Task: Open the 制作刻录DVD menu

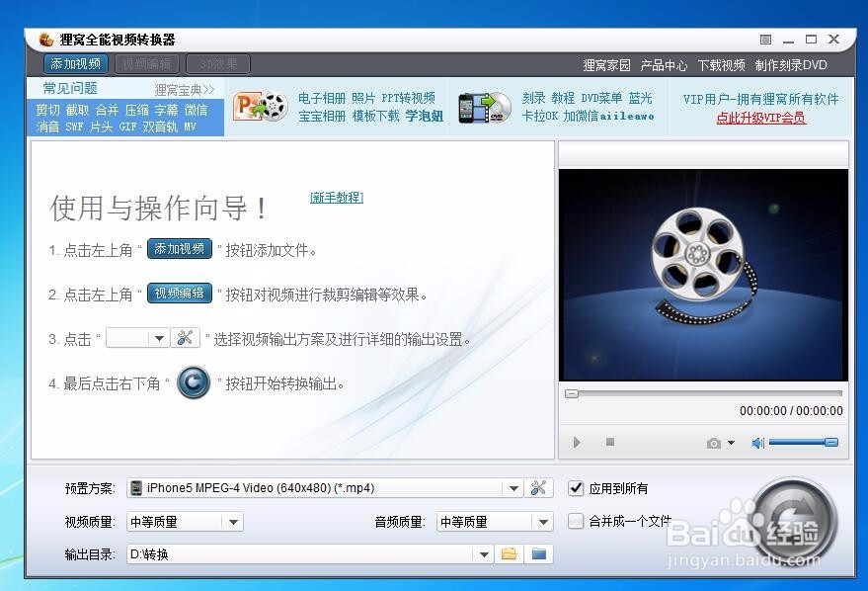Action: 791,65
